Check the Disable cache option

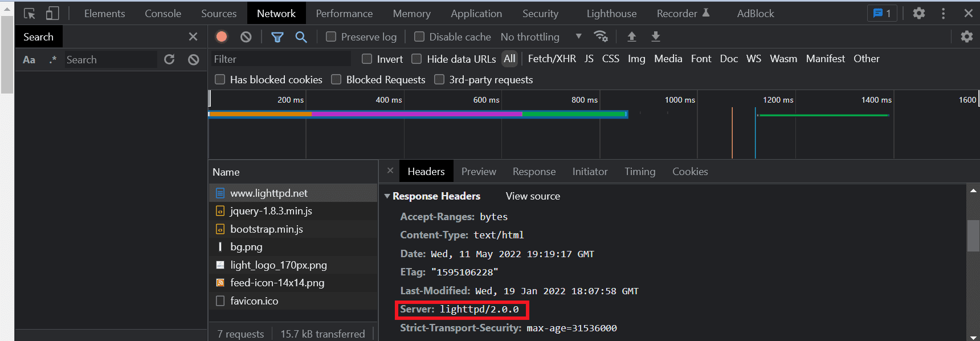tap(419, 37)
